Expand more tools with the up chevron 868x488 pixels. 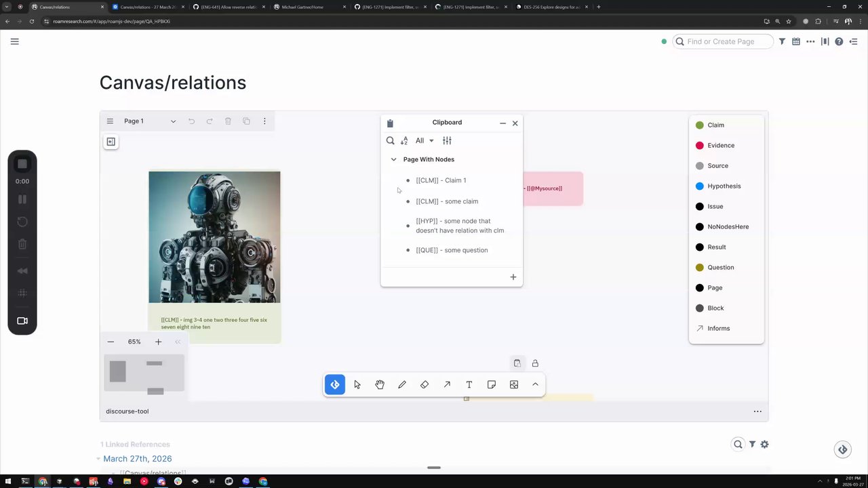click(535, 385)
